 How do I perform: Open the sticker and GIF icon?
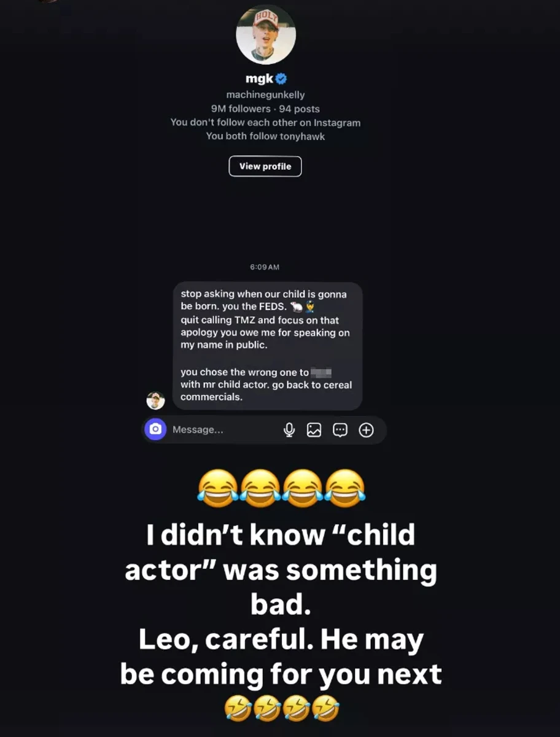(340, 430)
